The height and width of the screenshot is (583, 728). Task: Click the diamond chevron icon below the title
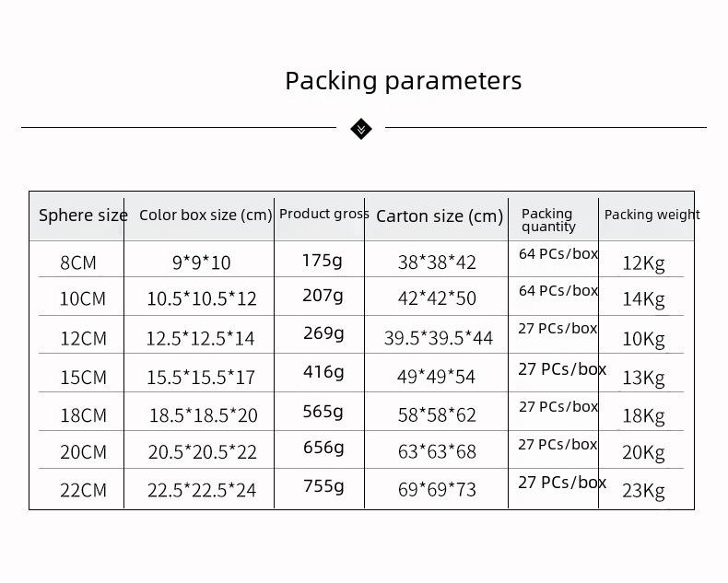[x=361, y=128]
